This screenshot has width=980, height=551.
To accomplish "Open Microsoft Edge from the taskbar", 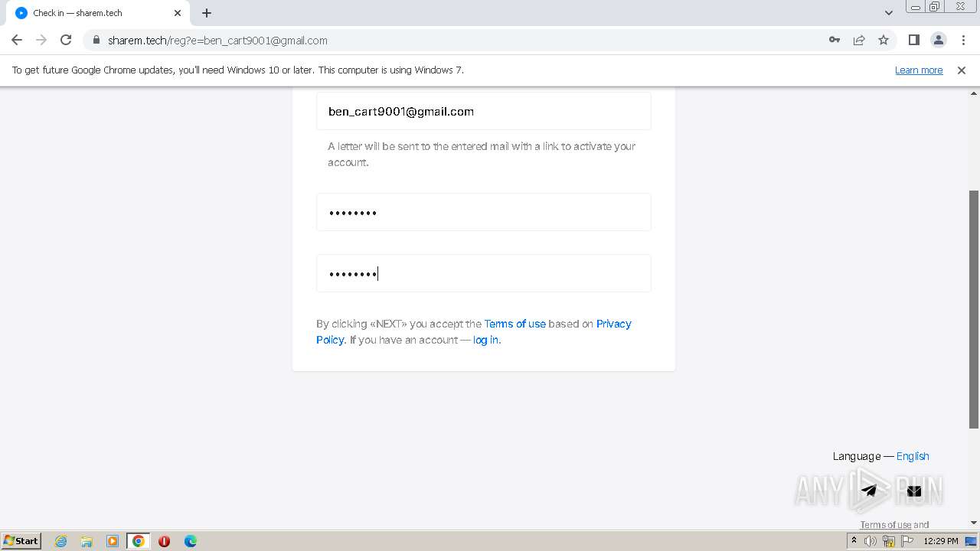I will (190, 541).
